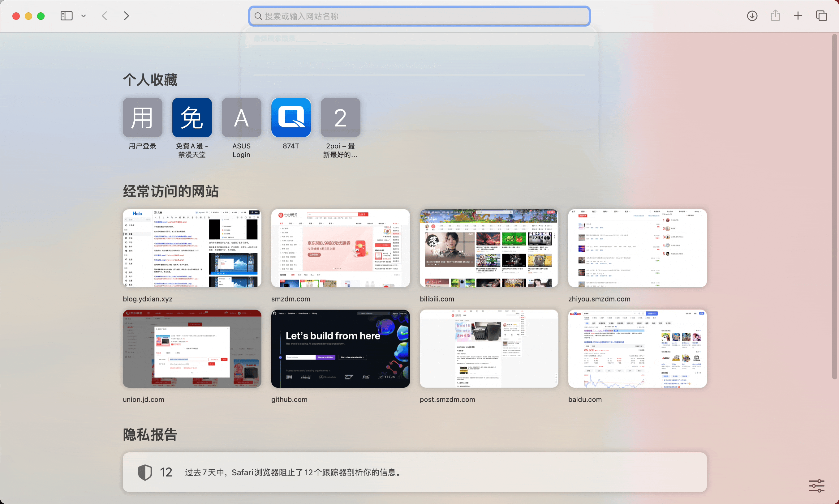Open the Safari sidebar

[x=67, y=16]
